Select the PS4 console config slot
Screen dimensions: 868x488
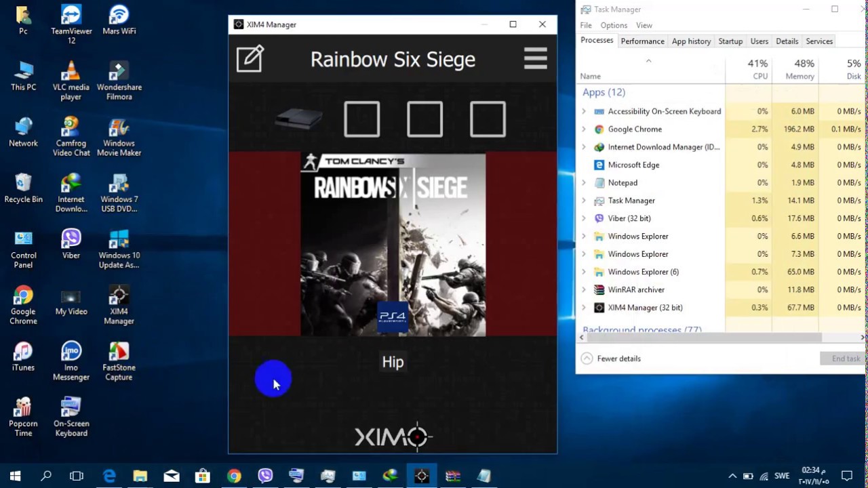[299, 119]
